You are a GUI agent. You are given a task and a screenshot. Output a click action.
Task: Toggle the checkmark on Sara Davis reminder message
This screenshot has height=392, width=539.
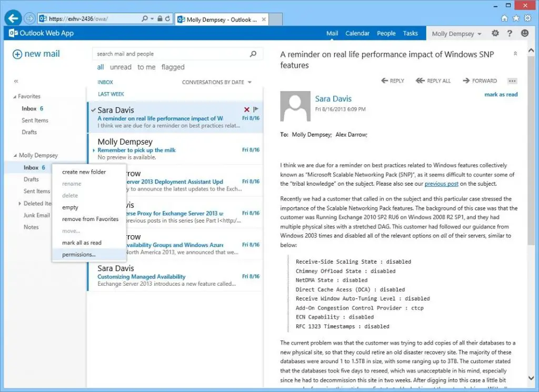pos(93,110)
